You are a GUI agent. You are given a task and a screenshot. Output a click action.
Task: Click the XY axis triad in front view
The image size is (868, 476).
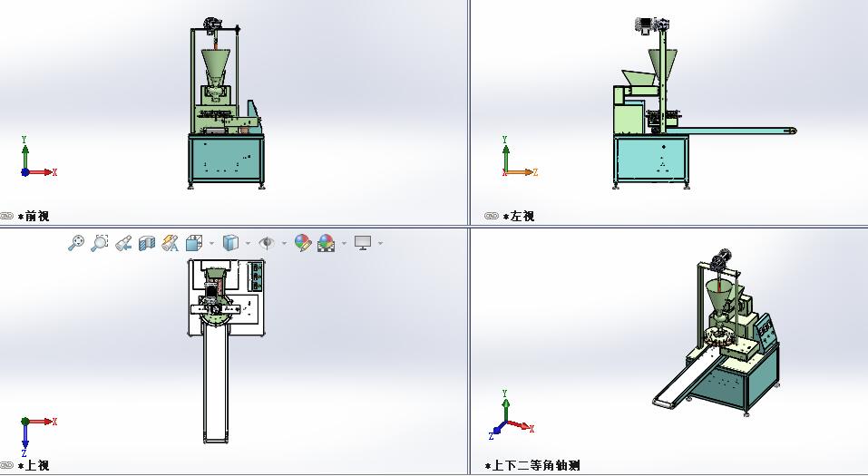pos(38,157)
